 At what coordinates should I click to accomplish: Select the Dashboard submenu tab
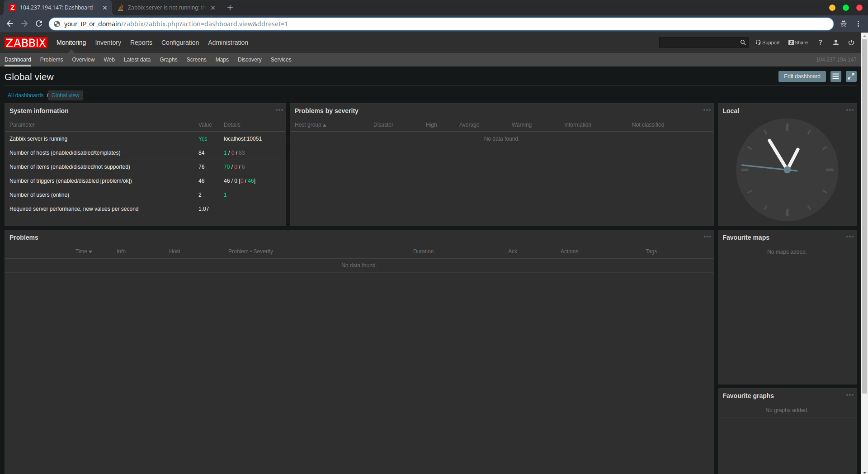point(18,60)
